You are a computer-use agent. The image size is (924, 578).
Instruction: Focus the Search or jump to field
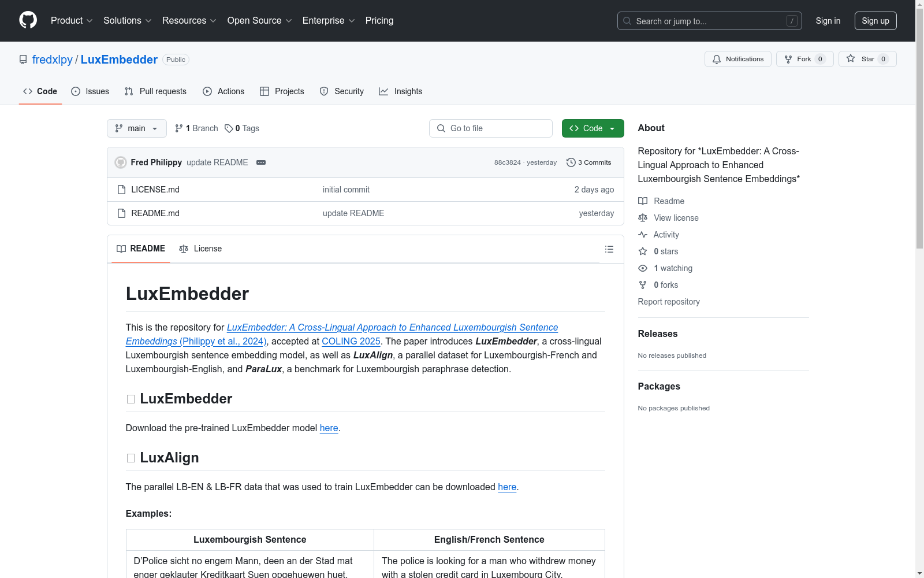710,21
